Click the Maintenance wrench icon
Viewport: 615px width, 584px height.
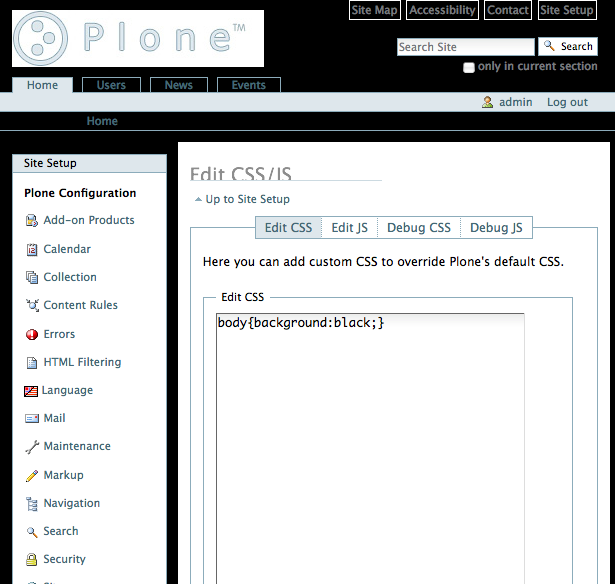[32, 447]
